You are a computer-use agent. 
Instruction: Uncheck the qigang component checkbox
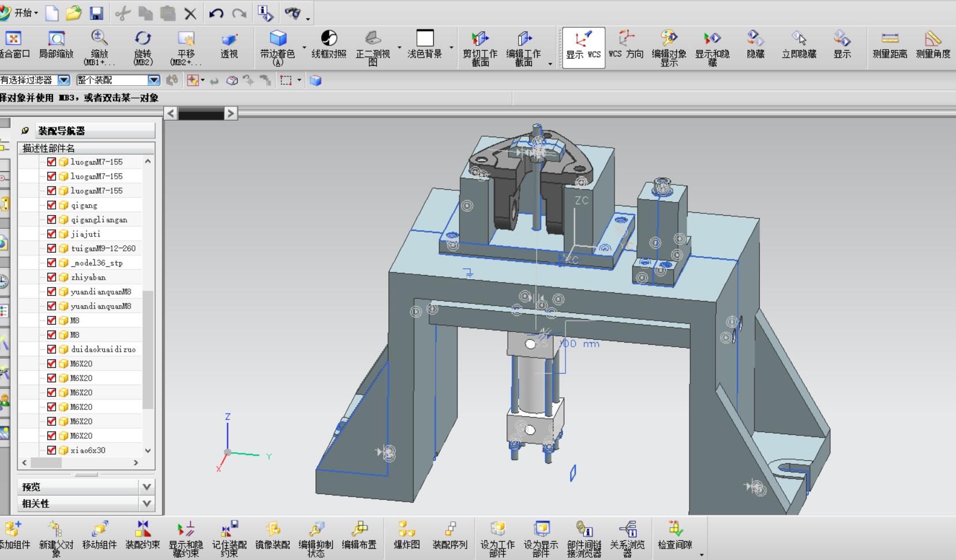pos(51,205)
